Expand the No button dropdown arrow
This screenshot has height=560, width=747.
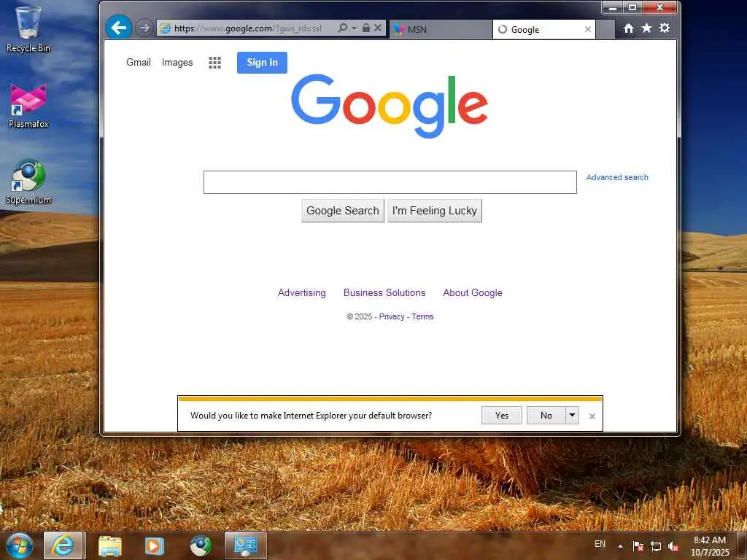pyautogui.click(x=572, y=415)
